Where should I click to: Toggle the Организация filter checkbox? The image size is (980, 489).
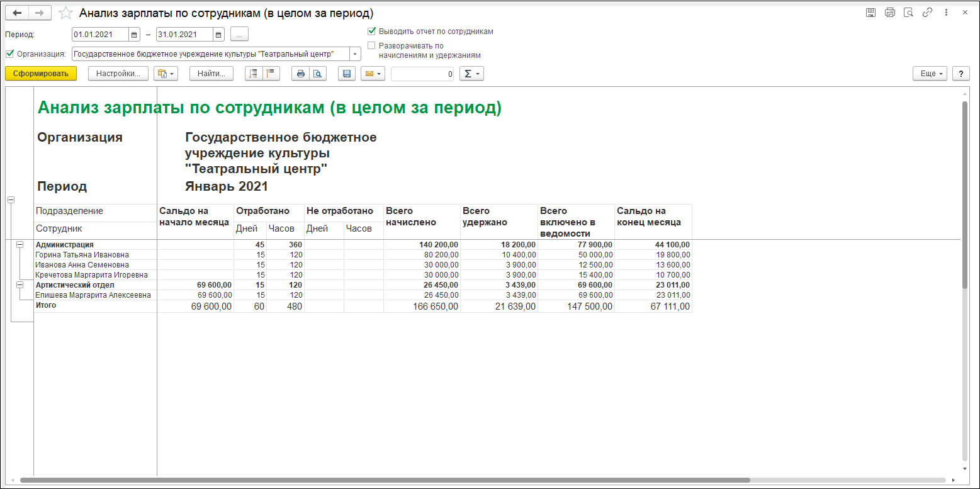9,53
